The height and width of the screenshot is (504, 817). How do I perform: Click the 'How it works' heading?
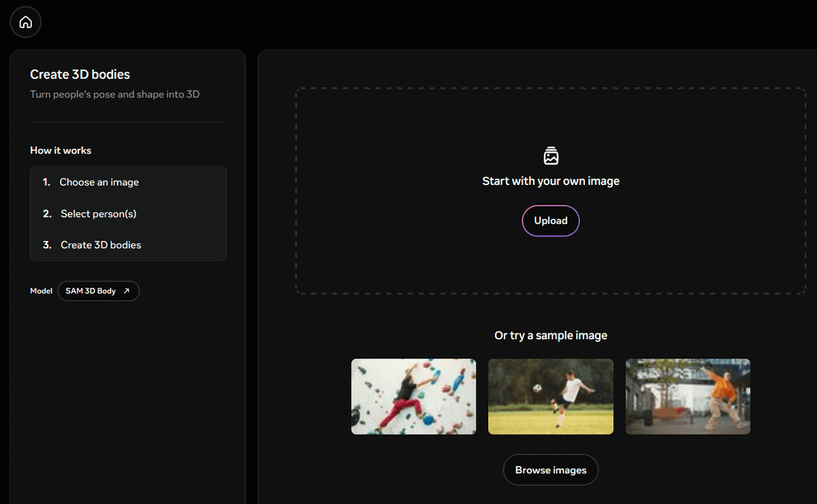(x=61, y=150)
